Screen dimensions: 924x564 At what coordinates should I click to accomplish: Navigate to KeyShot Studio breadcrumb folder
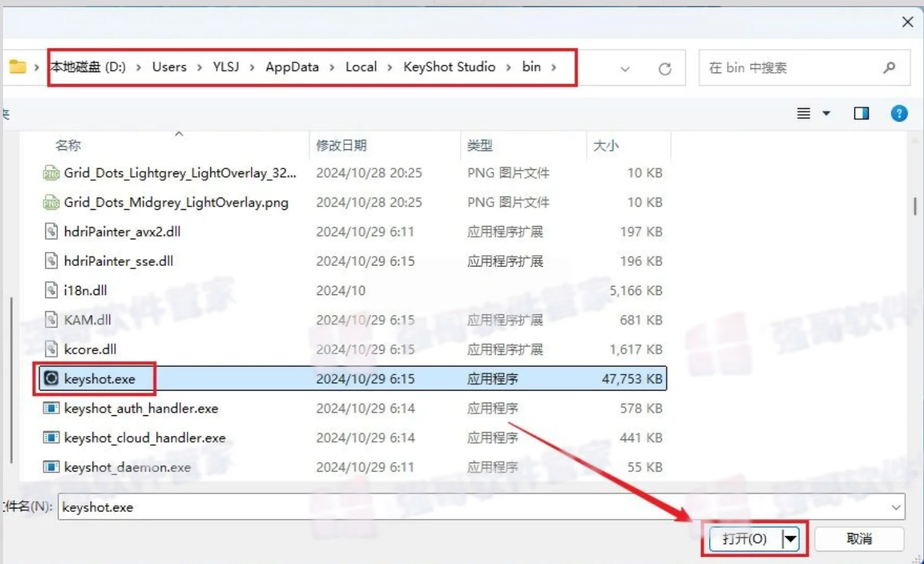tap(449, 66)
